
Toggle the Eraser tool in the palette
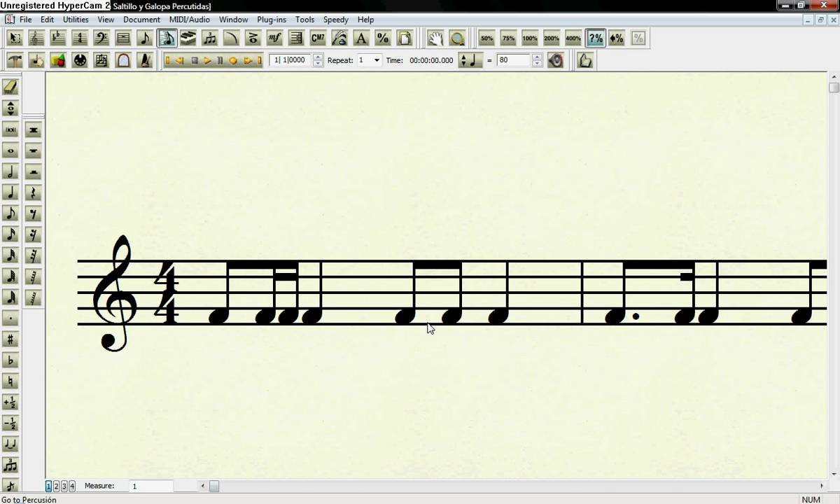[x=10, y=87]
